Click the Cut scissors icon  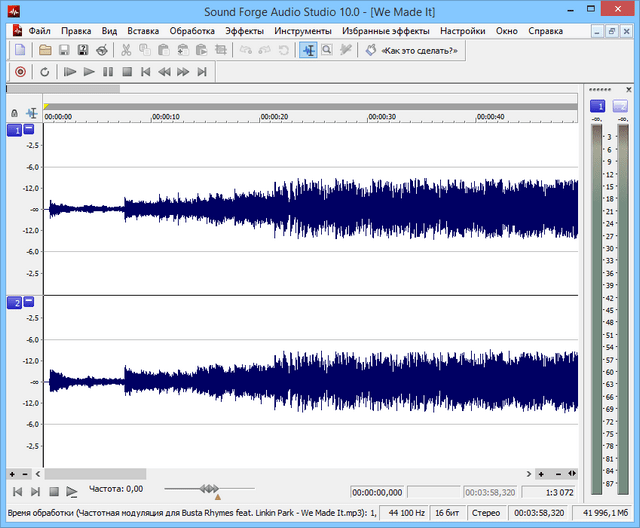[x=127, y=50]
